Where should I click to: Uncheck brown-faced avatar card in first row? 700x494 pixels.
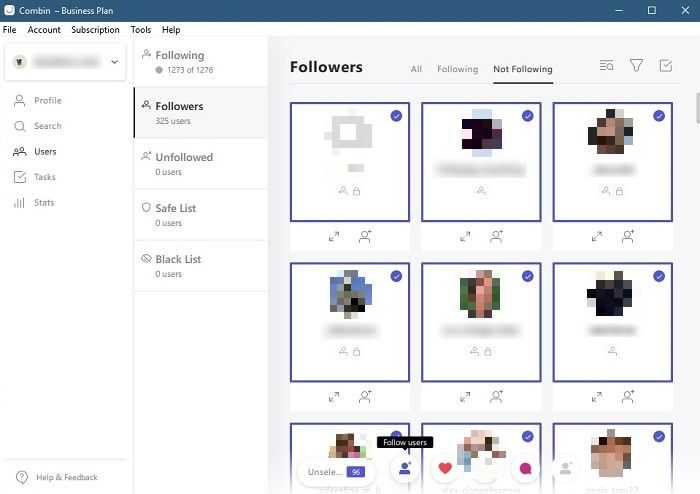[x=659, y=116]
